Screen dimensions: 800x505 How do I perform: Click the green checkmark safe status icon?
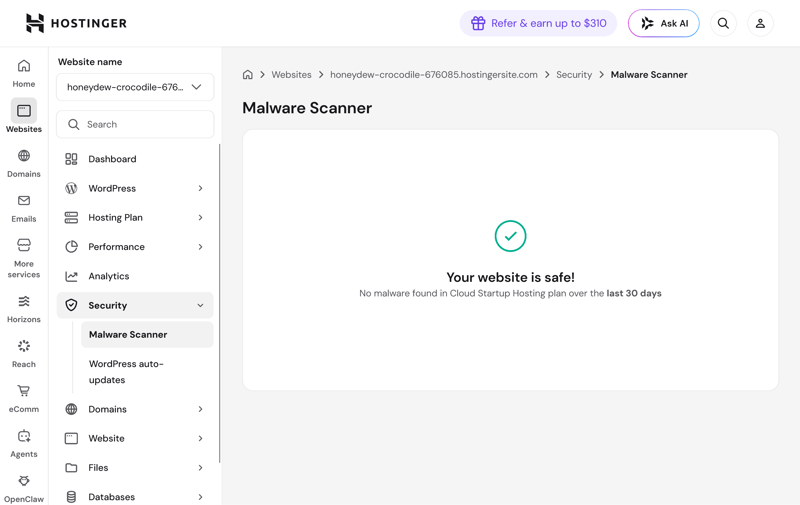510,236
